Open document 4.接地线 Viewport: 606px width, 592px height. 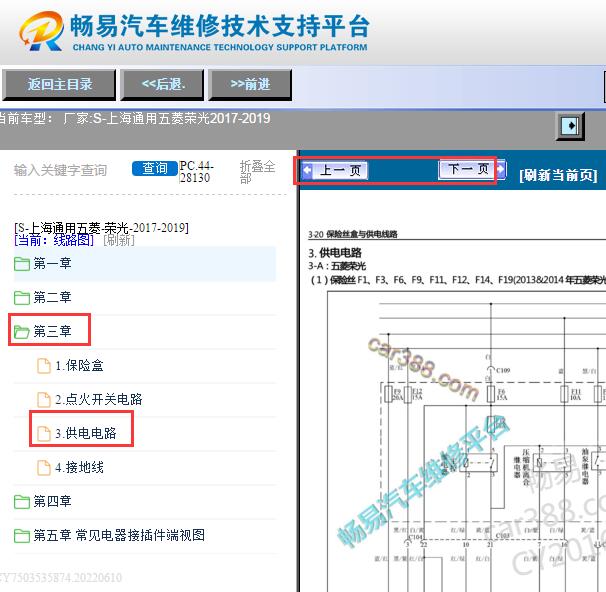[79, 467]
